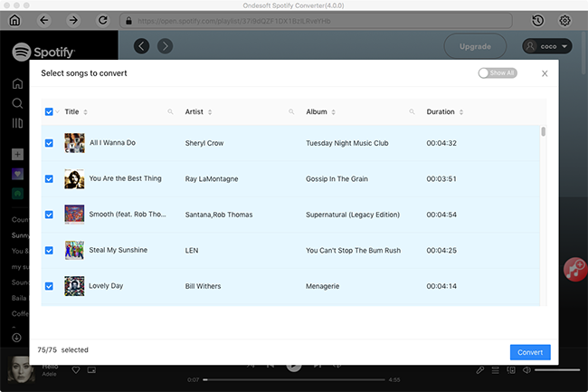Click the search icon in Title column
Viewport: 588px width, 392px height.
point(170,112)
